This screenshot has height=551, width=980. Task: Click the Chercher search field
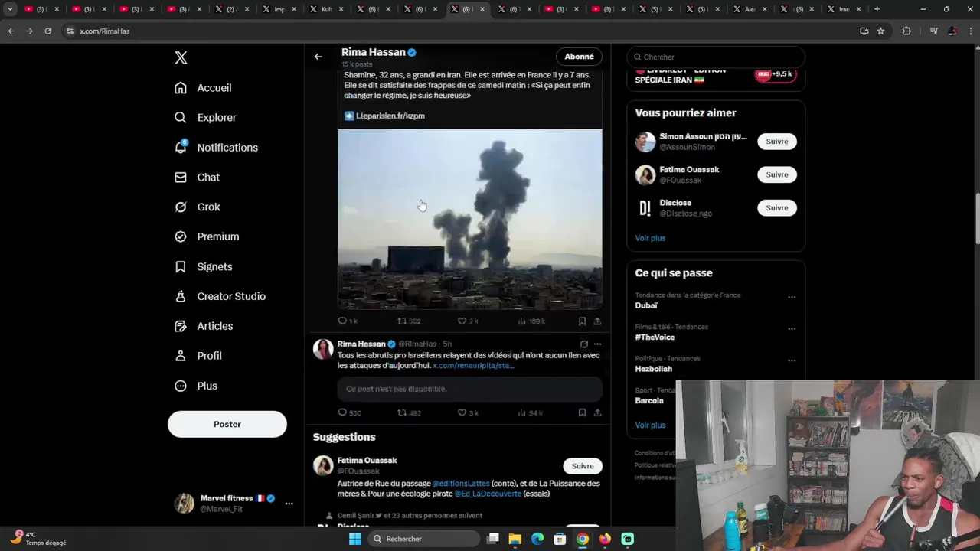716,57
